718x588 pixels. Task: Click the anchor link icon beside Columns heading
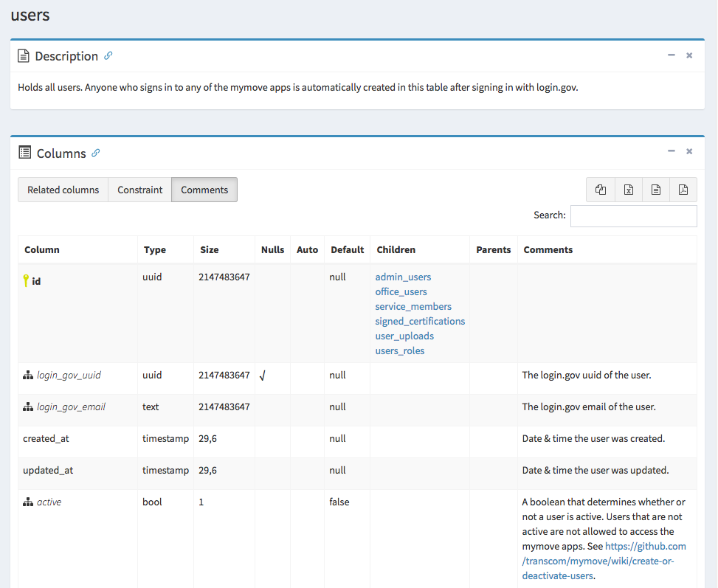pos(94,153)
